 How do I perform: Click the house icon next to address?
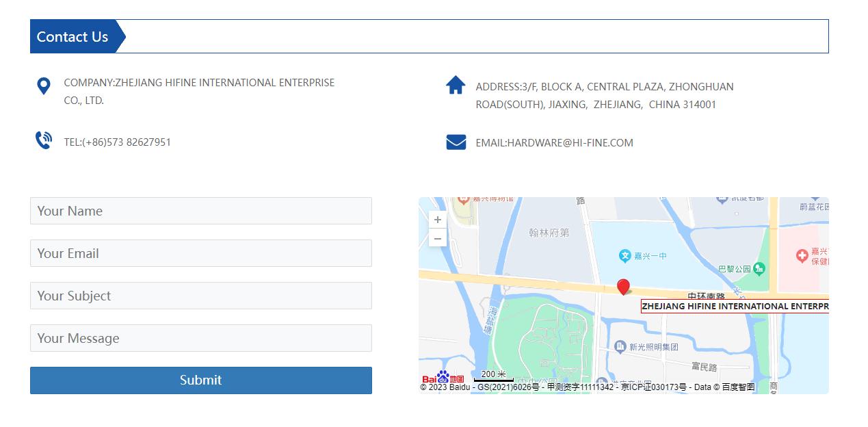pos(456,86)
